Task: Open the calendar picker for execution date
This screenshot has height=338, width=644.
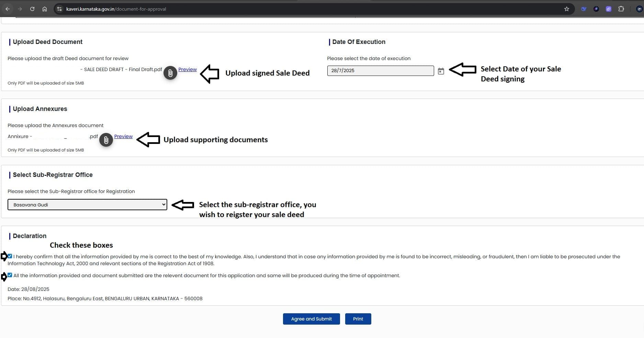Action: coord(441,71)
